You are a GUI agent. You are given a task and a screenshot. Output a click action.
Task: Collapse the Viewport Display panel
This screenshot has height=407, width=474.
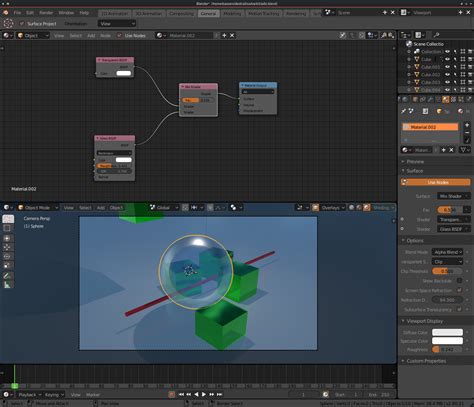coord(424,321)
